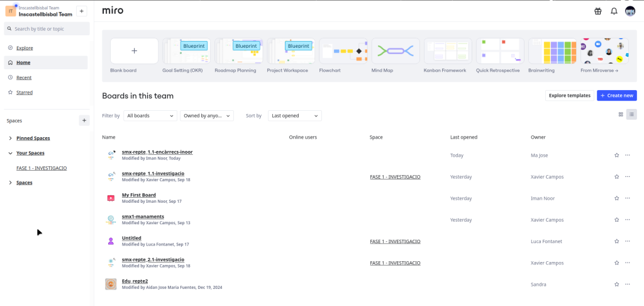Go to Starred in the sidebar

25,93
